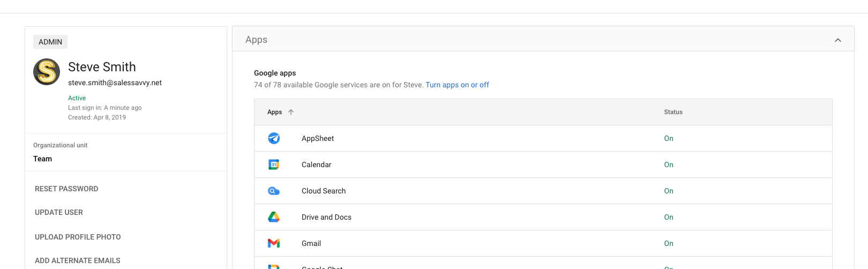Open the Turn apps on or off link
Viewport: 868px width, 269px height.
[x=457, y=85]
